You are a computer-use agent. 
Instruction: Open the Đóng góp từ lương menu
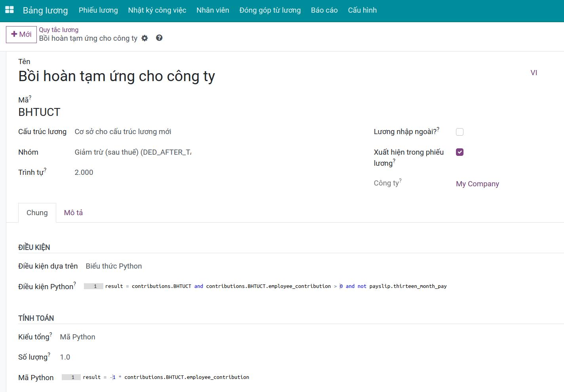[270, 10]
